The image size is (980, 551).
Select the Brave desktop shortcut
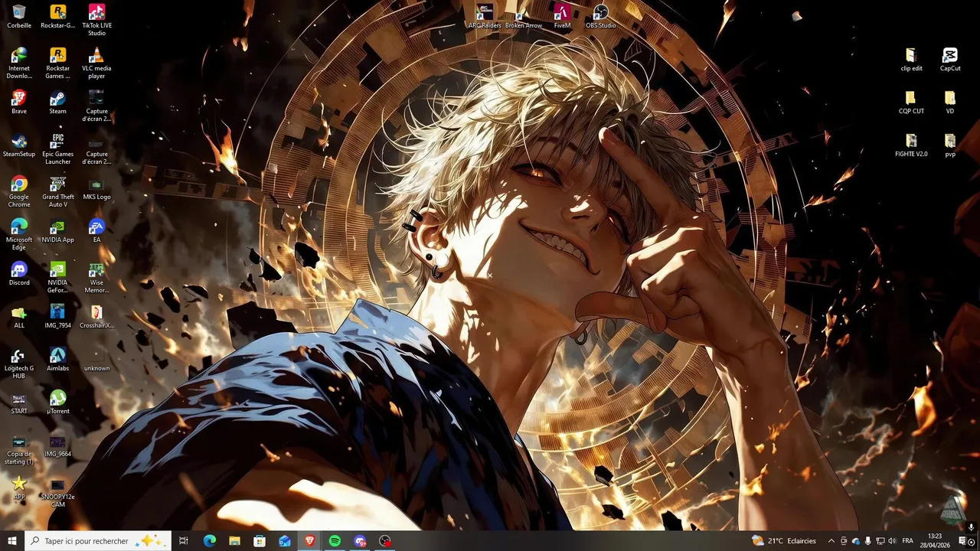pos(19,103)
